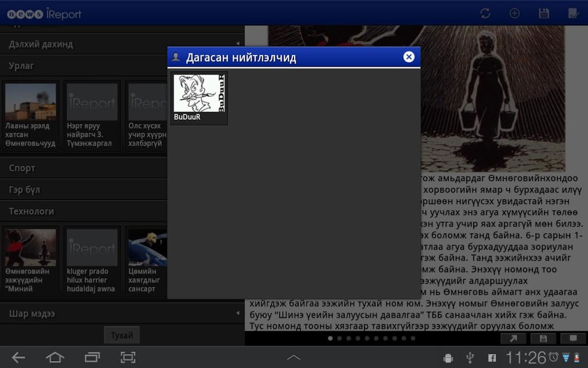Image resolution: width=588 pixels, height=368 pixels.
Task: Tap the compose note icon in top bar
Action: (574, 14)
